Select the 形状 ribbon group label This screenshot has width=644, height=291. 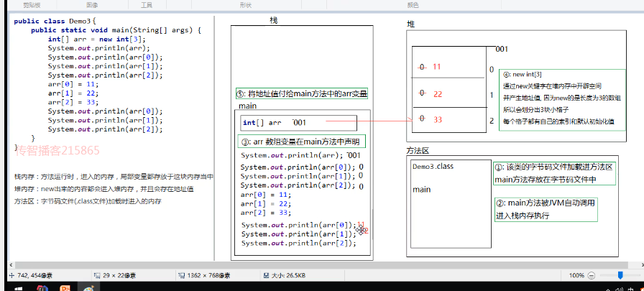(x=246, y=5)
